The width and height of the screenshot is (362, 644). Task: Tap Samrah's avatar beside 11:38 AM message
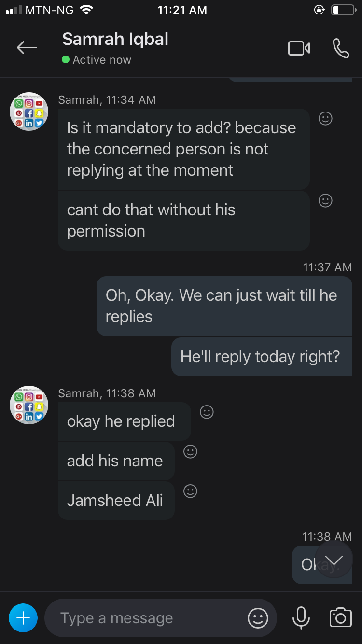(29, 405)
